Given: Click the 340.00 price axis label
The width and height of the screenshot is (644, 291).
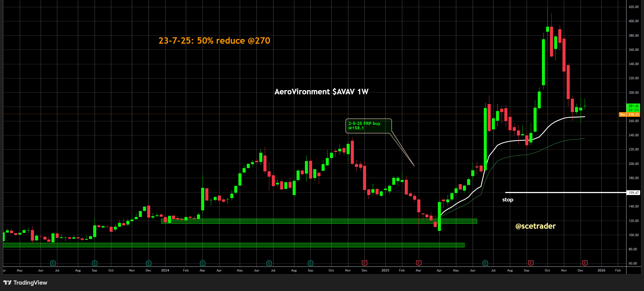Looking at the screenshot, I should pyautogui.click(x=633, y=64).
